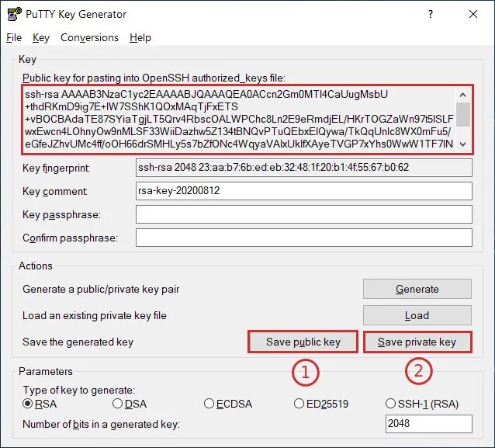Click the 'Key fingerprint:' label
The height and width of the screenshot is (448, 495).
click(56, 168)
